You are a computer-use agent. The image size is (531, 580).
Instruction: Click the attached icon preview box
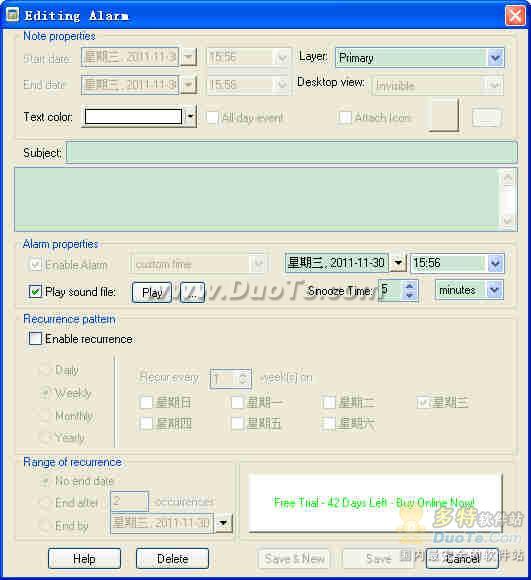[x=444, y=115]
